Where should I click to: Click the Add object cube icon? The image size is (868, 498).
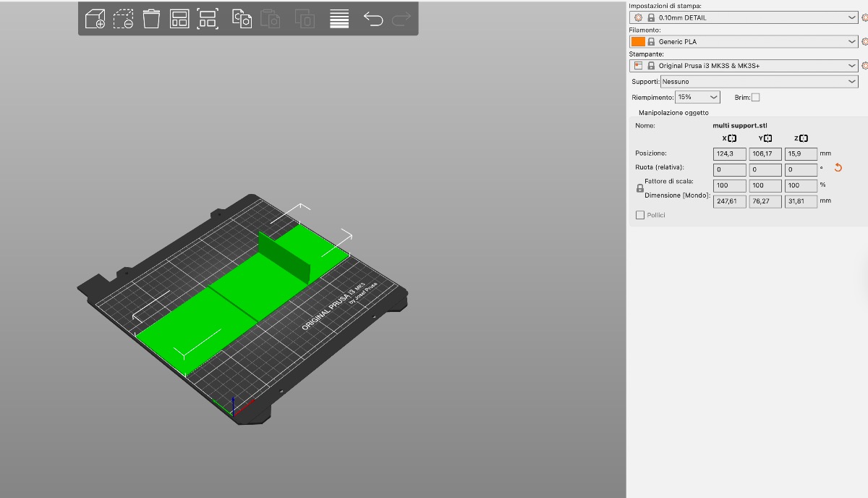tap(95, 20)
